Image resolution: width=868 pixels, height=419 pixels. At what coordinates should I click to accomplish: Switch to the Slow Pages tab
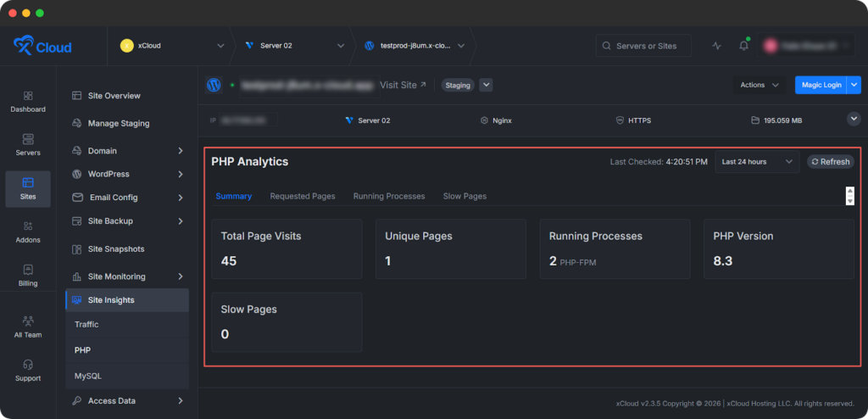coord(465,196)
